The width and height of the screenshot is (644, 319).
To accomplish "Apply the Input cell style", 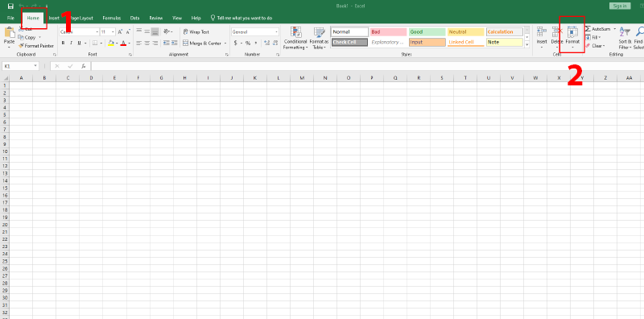I will click(427, 42).
